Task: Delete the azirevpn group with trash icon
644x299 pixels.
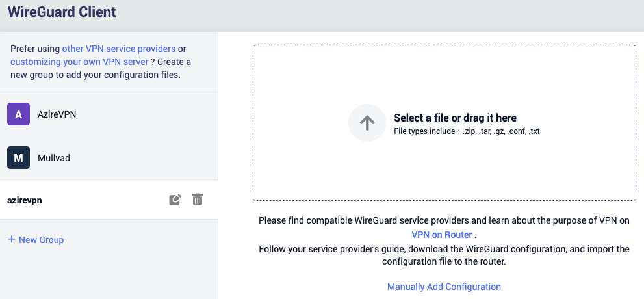Action: [x=198, y=200]
